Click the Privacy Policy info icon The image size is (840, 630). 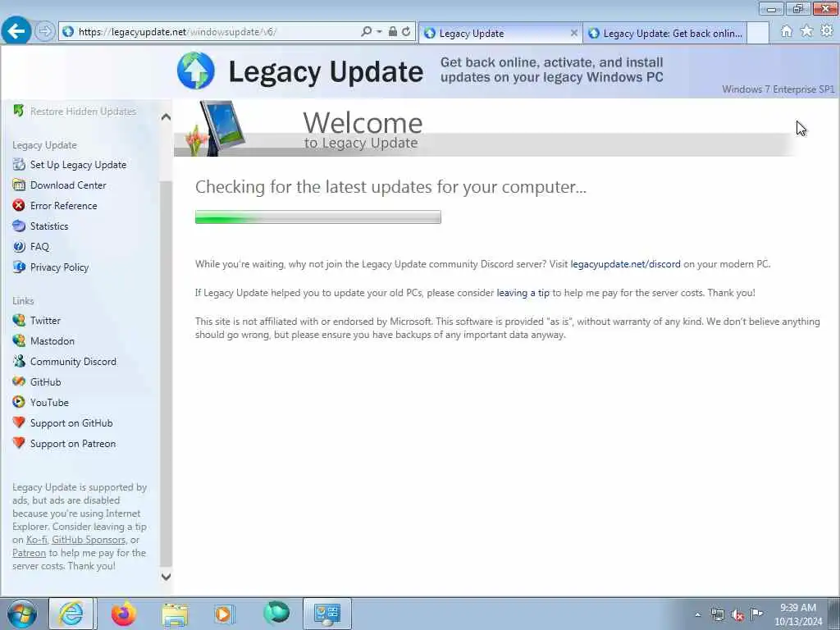(x=19, y=267)
